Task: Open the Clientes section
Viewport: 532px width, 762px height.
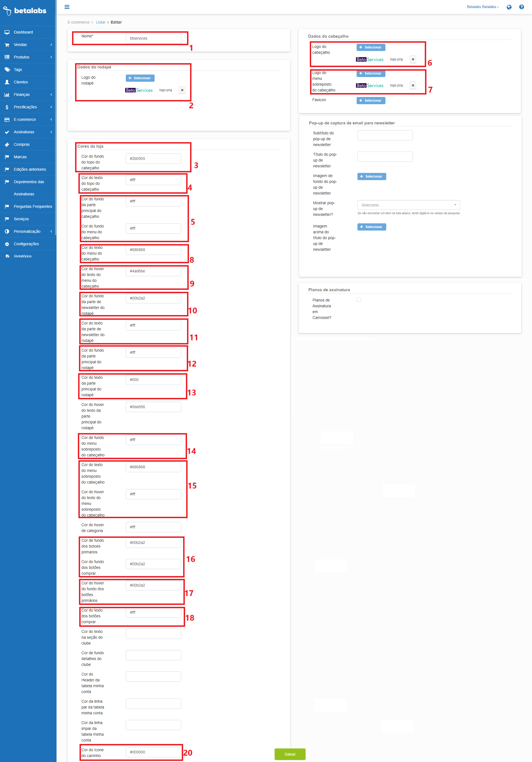Action: coord(21,82)
